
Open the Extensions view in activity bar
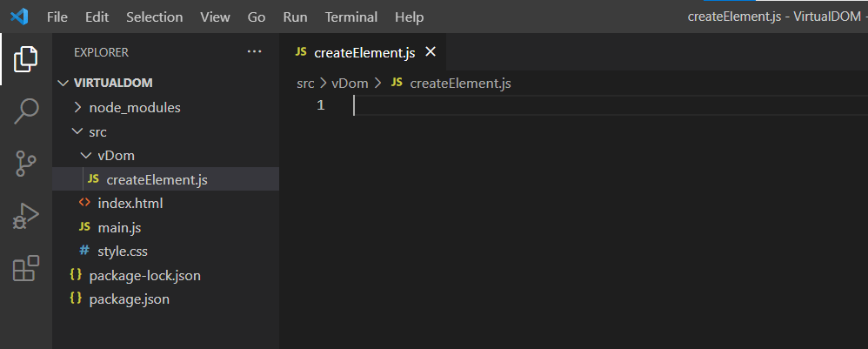(25, 268)
